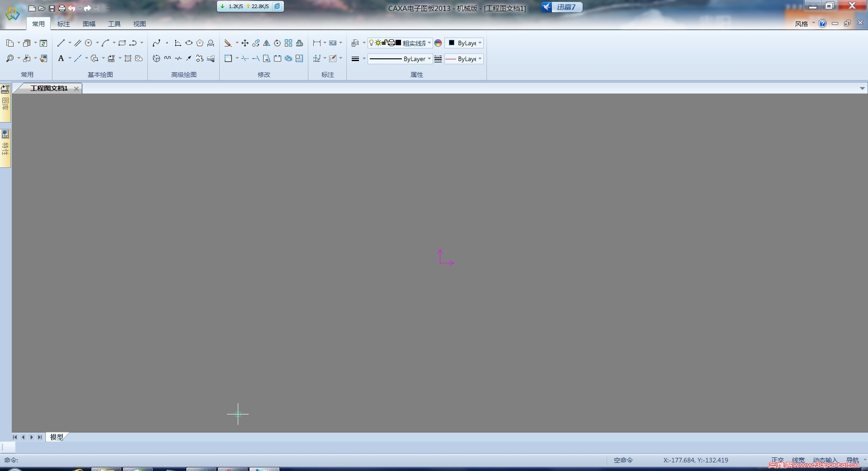Select the Rectangle drawing tool
The height and width of the screenshot is (471, 868).
(122, 43)
